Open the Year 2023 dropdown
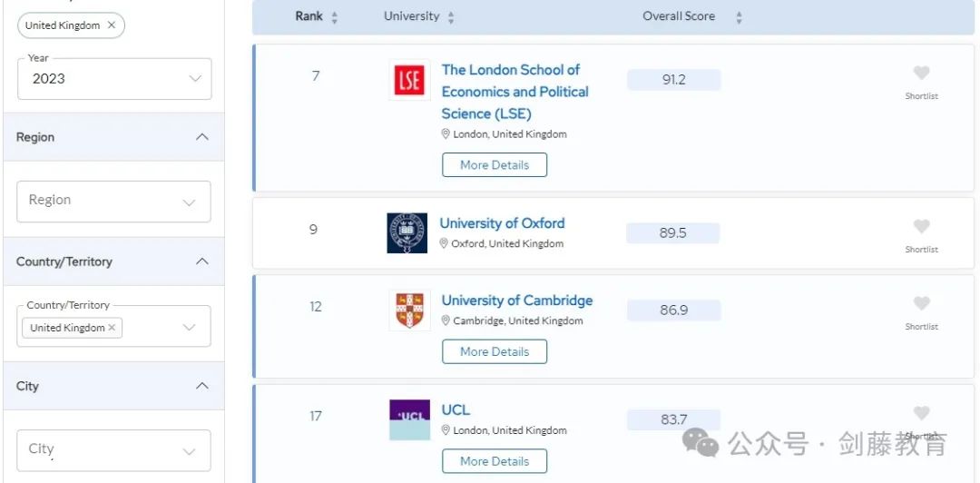The image size is (980, 483). (x=114, y=79)
